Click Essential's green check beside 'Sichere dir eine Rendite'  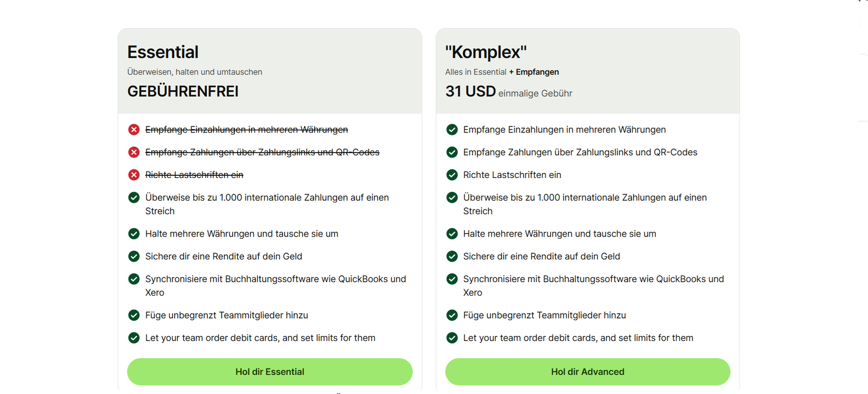click(134, 256)
